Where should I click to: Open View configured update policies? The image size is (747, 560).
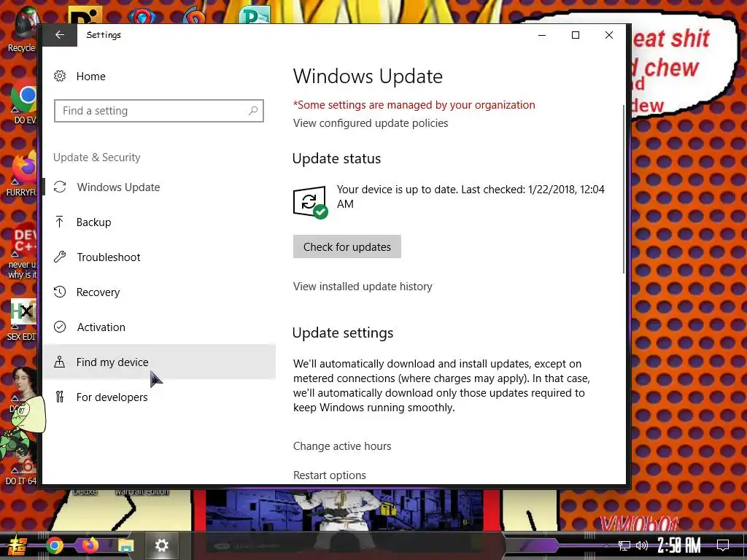click(x=371, y=122)
